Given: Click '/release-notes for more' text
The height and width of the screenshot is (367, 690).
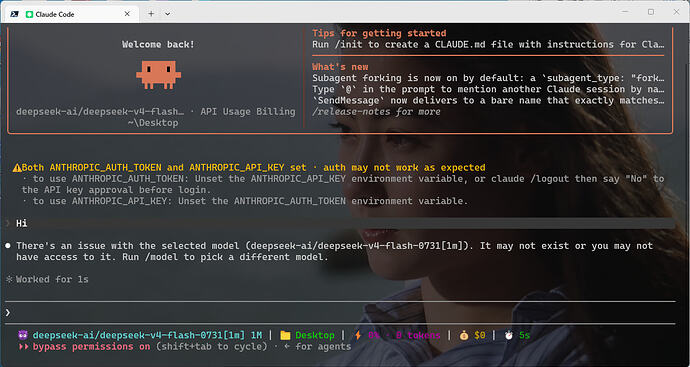Looking at the screenshot, I should pos(376,112).
